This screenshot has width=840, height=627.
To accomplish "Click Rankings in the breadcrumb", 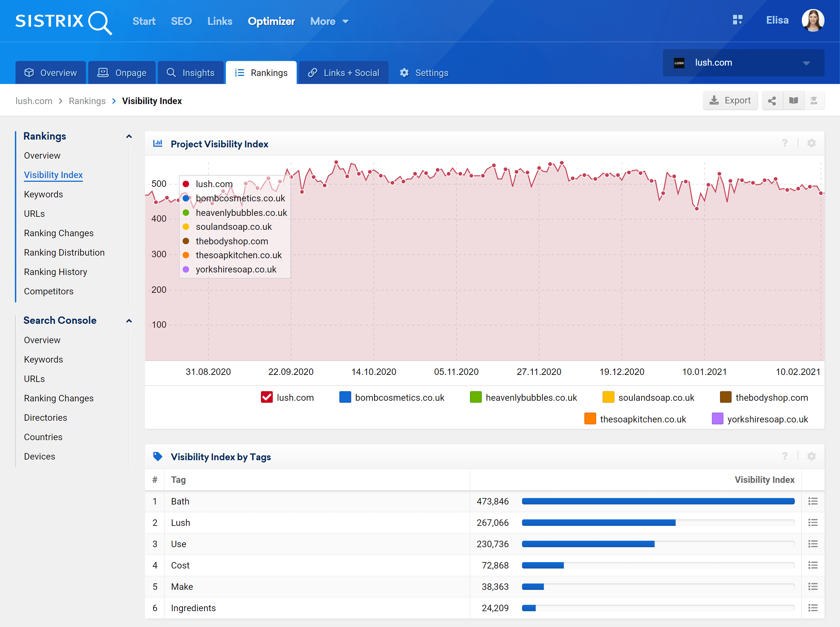I will 87,101.
